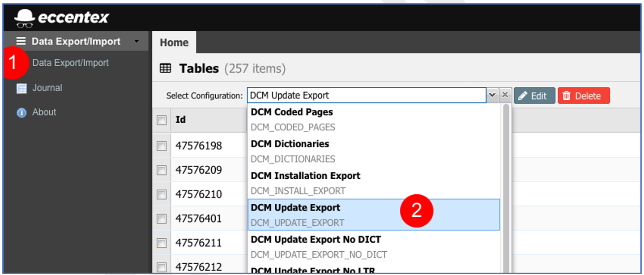Click the Tables grid icon
Viewport: 644px width, 275px height.
[165, 69]
